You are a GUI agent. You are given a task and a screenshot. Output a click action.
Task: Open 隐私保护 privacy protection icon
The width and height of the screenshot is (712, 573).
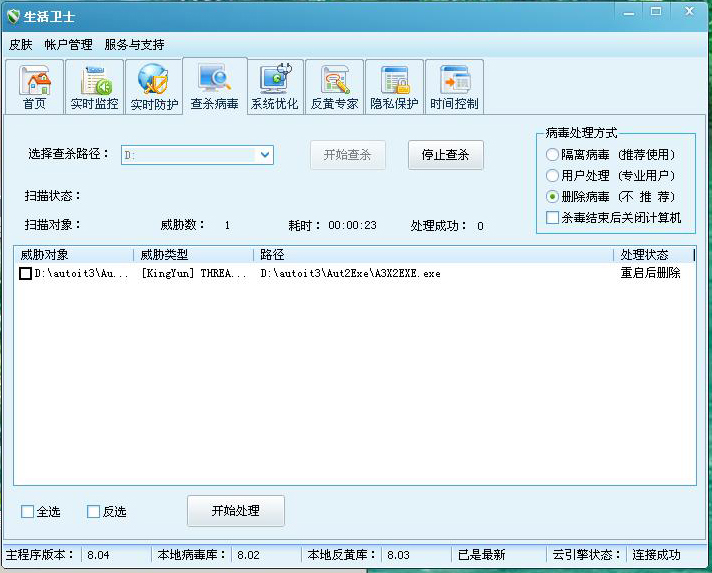tap(394, 87)
